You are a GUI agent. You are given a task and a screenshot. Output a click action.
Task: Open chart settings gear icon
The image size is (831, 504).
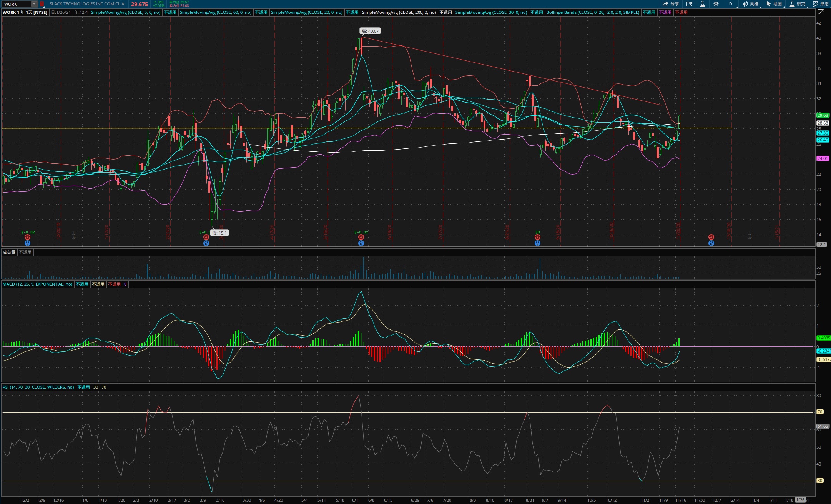(x=716, y=4)
